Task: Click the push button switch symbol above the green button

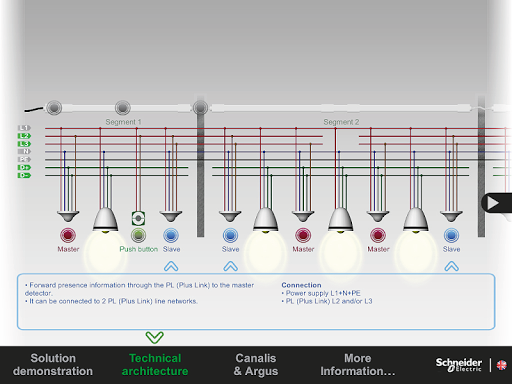Action: [x=138, y=219]
